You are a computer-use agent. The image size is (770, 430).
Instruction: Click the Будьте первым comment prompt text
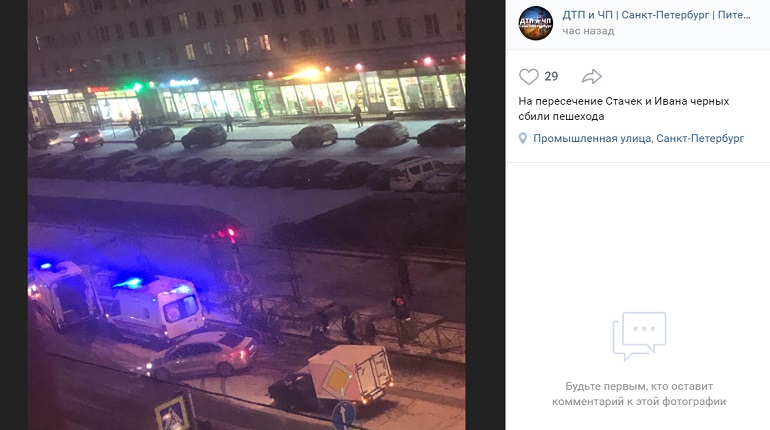[x=639, y=394]
